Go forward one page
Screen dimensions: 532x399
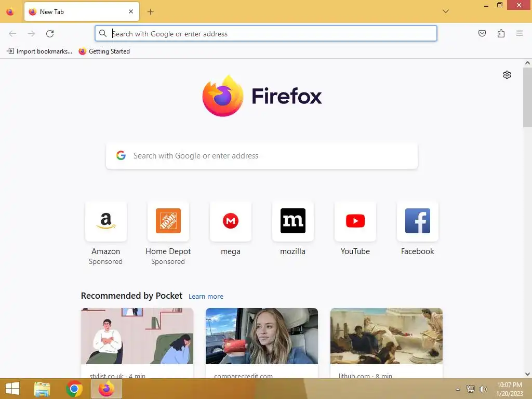click(x=31, y=34)
